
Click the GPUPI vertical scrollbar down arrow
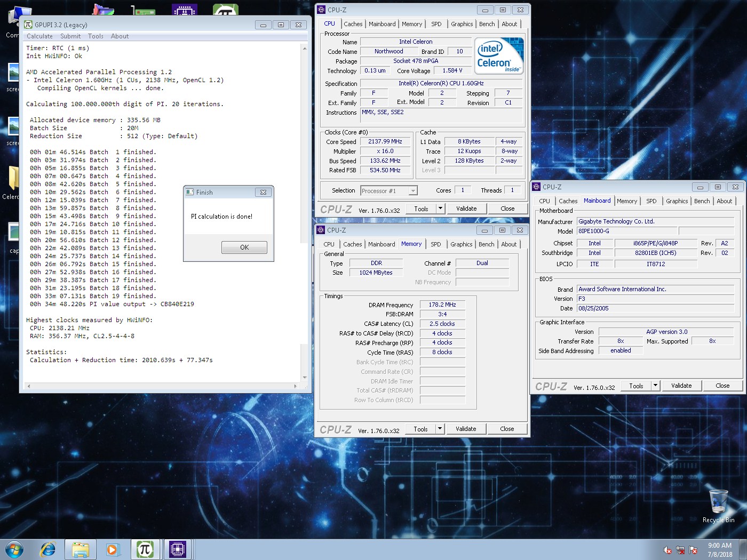coord(305,378)
